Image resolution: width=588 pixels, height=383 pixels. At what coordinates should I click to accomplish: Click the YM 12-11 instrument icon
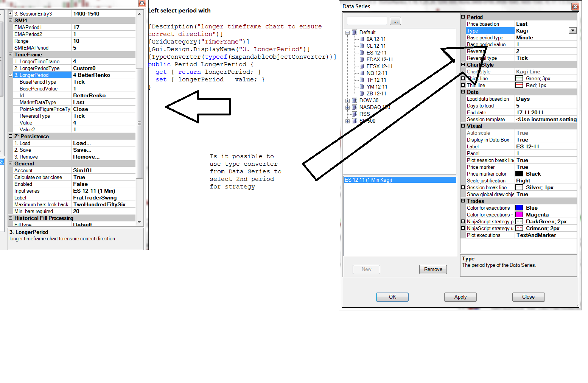pos(362,87)
